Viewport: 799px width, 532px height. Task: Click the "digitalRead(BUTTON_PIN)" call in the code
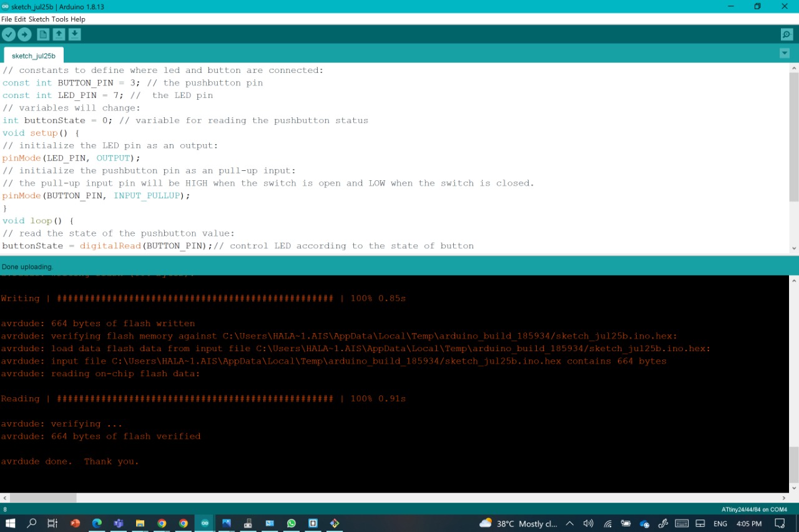(x=146, y=246)
